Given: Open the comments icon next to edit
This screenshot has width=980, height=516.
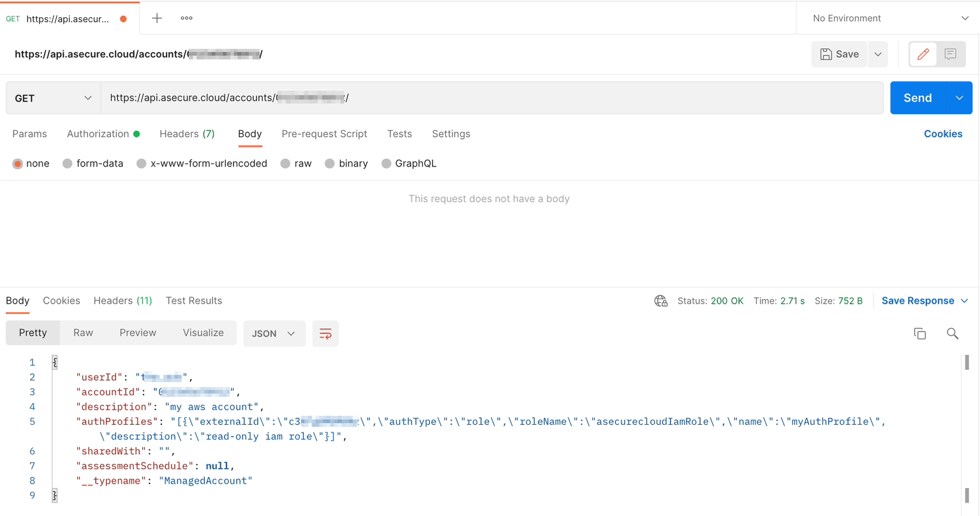Looking at the screenshot, I should click(950, 54).
